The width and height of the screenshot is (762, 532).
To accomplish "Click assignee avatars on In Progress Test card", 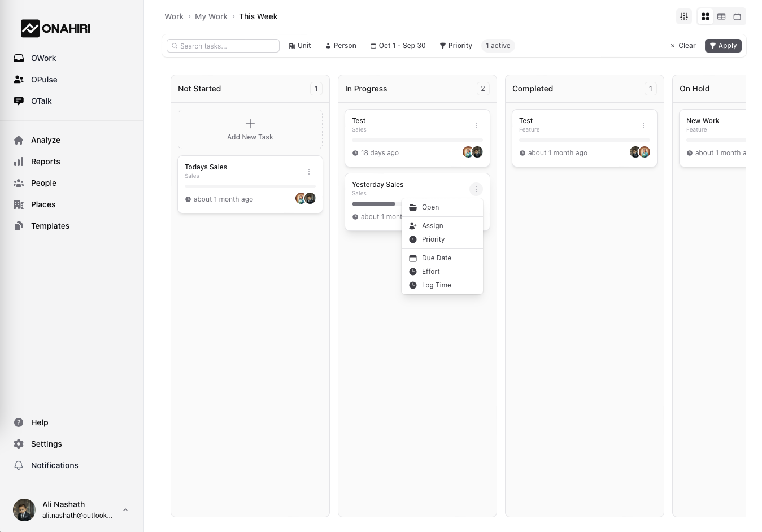I will click(472, 152).
